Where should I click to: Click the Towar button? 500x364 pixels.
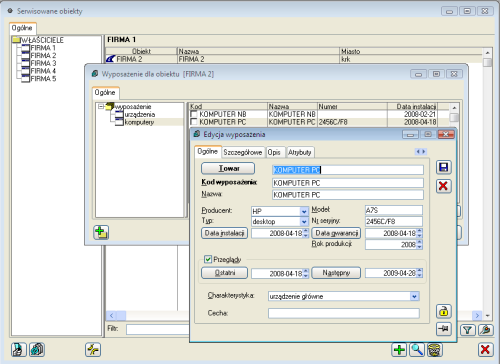(228, 168)
